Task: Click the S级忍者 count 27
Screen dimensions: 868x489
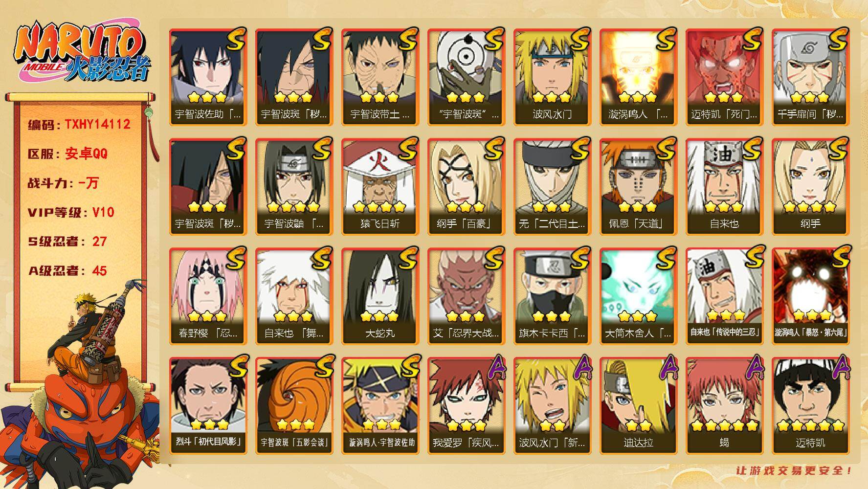Action: (99, 241)
